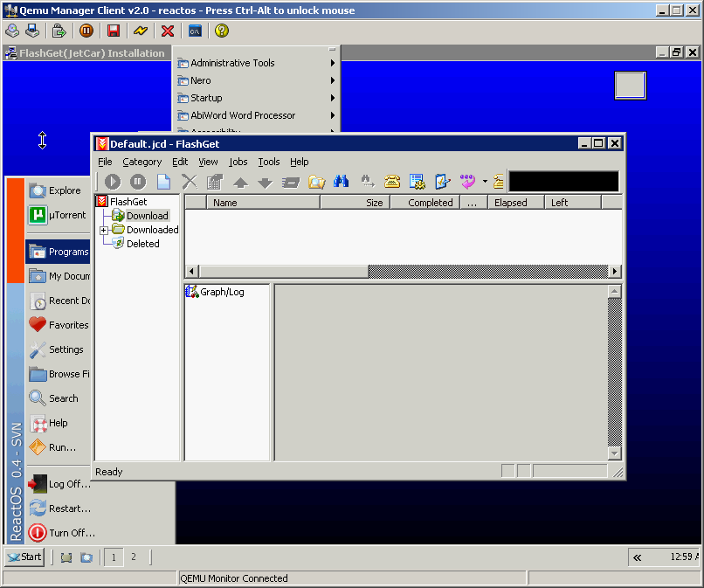Click the red floppy disk icon in Qemu toolbar
Screen dimensions: 704x588
pos(113,31)
